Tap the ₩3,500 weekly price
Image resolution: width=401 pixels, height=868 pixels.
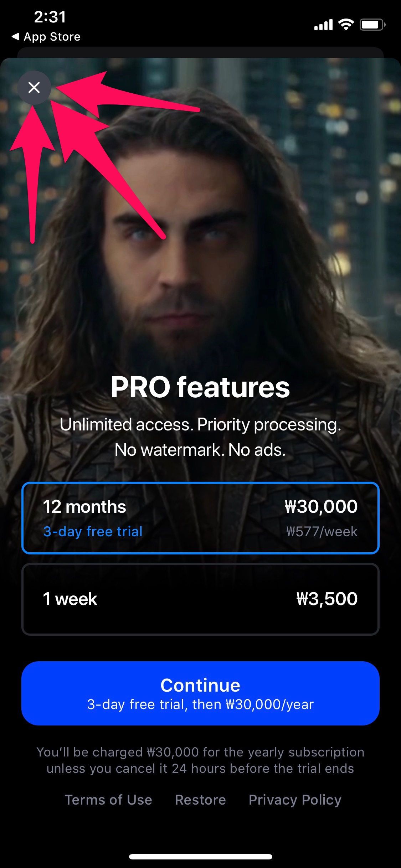point(327,599)
